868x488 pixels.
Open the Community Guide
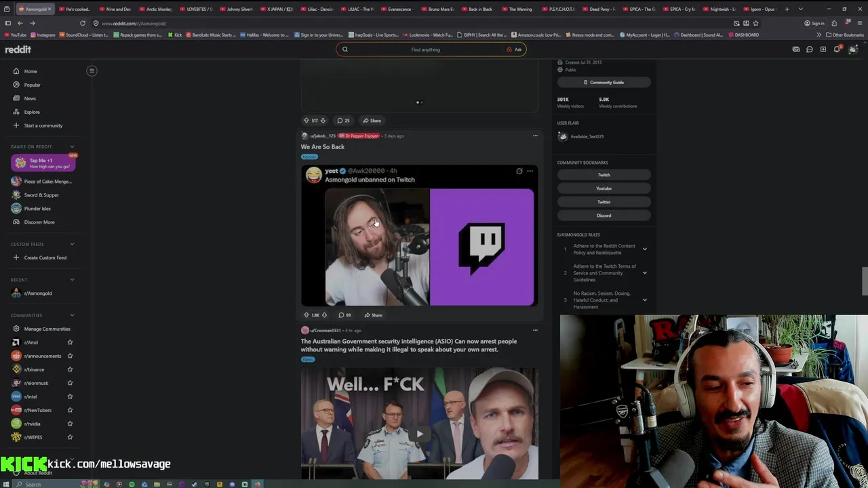coord(604,82)
